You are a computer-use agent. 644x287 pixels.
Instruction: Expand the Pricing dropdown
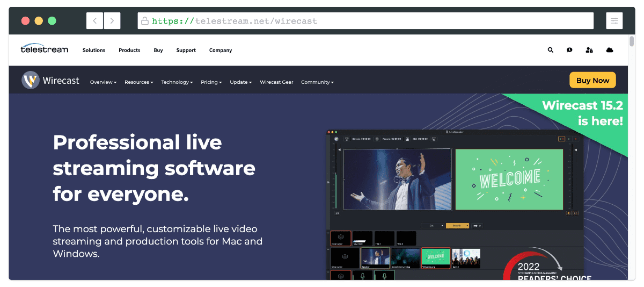click(211, 82)
